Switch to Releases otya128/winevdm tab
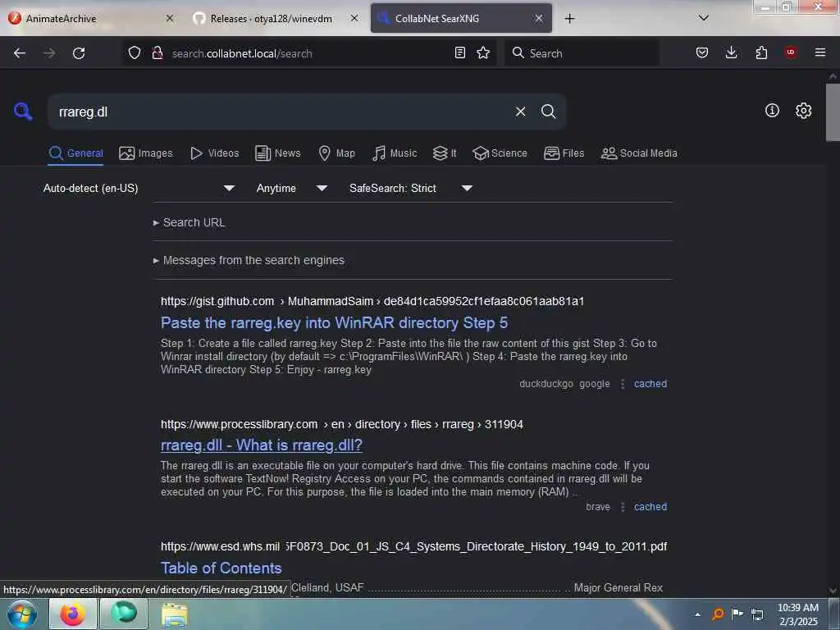 [276, 18]
